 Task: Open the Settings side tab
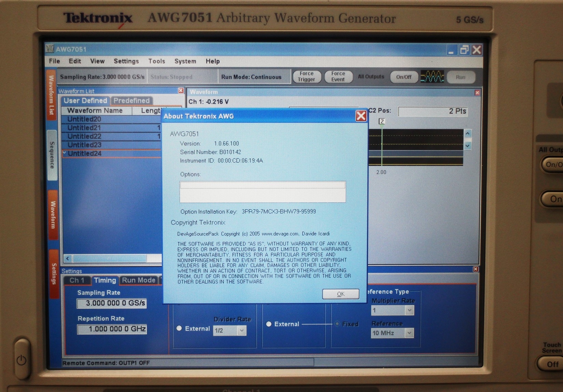coord(54,274)
